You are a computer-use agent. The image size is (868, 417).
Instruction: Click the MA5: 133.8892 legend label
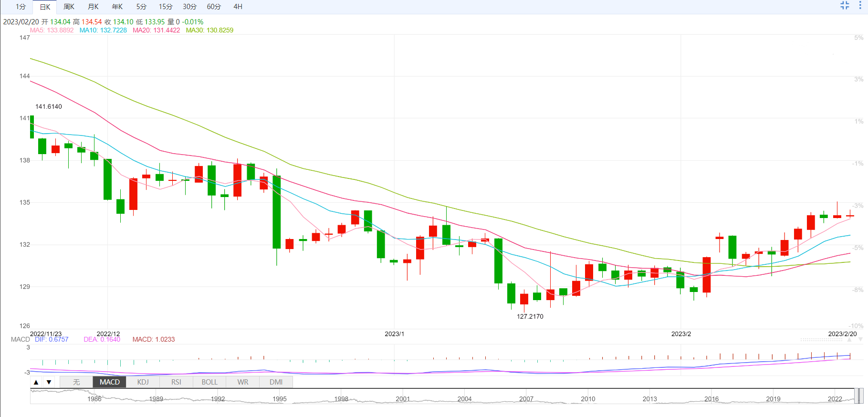[52, 30]
